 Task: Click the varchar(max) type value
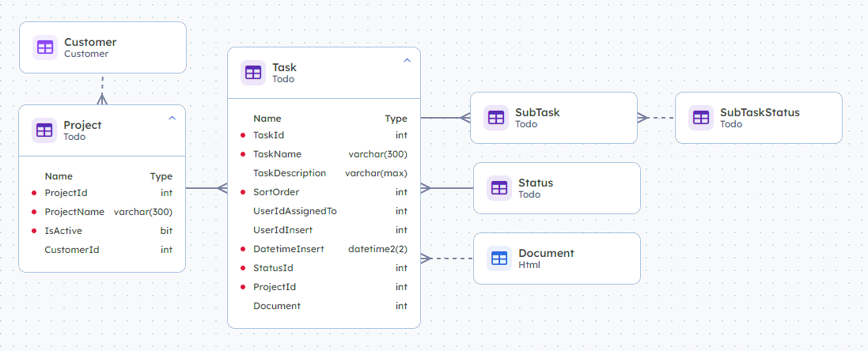[x=377, y=173]
